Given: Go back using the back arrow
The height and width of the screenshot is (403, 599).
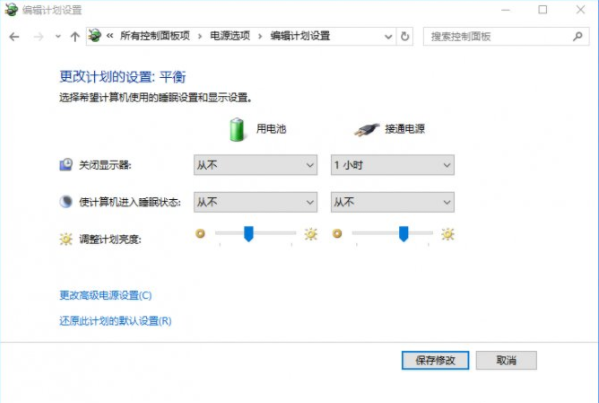Looking at the screenshot, I should (15, 37).
